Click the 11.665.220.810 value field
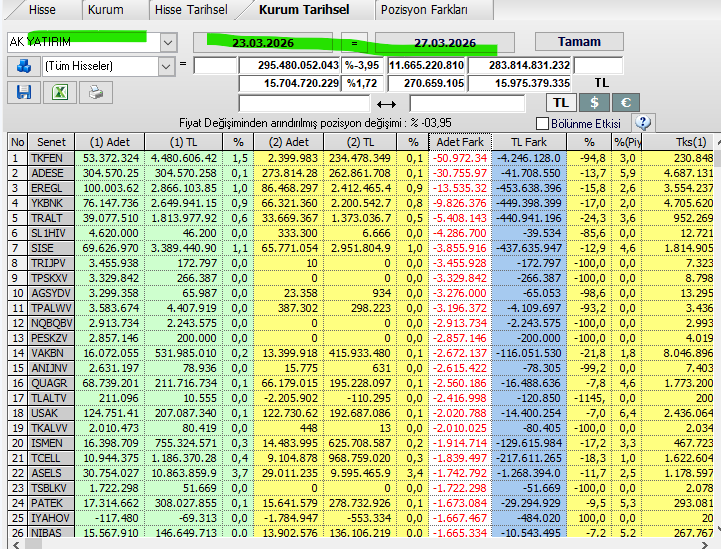The width and height of the screenshot is (721, 549). [x=427, y=65]
